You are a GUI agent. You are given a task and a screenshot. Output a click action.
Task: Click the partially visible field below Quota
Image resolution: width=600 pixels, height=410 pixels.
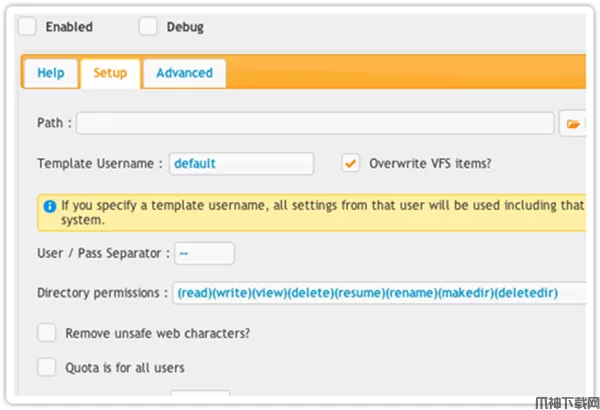pyautogui.click(x=200, y=397)
